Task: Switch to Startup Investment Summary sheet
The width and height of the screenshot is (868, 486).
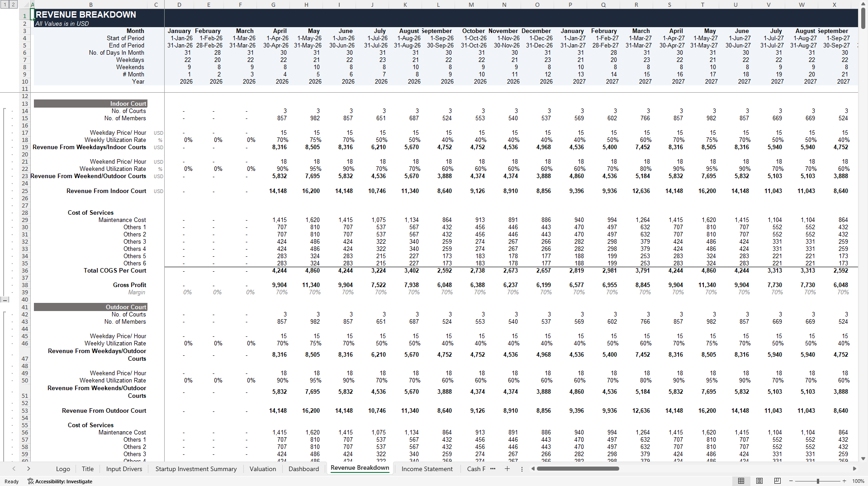Action: (x=196, y=469)
